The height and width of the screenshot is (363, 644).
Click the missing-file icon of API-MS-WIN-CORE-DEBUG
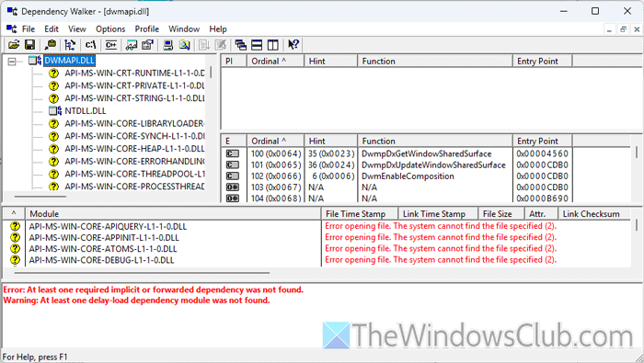point(16,260)
